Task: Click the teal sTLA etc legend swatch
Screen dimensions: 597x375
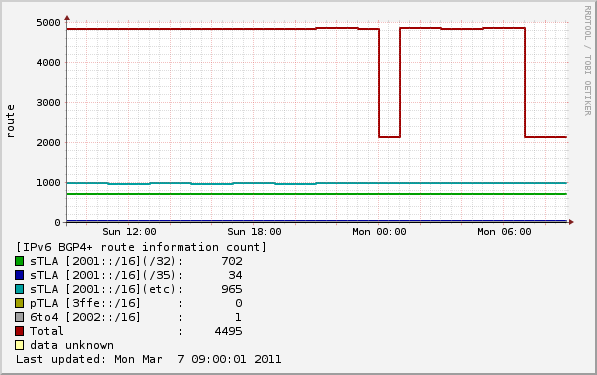Action: (19, 289)
